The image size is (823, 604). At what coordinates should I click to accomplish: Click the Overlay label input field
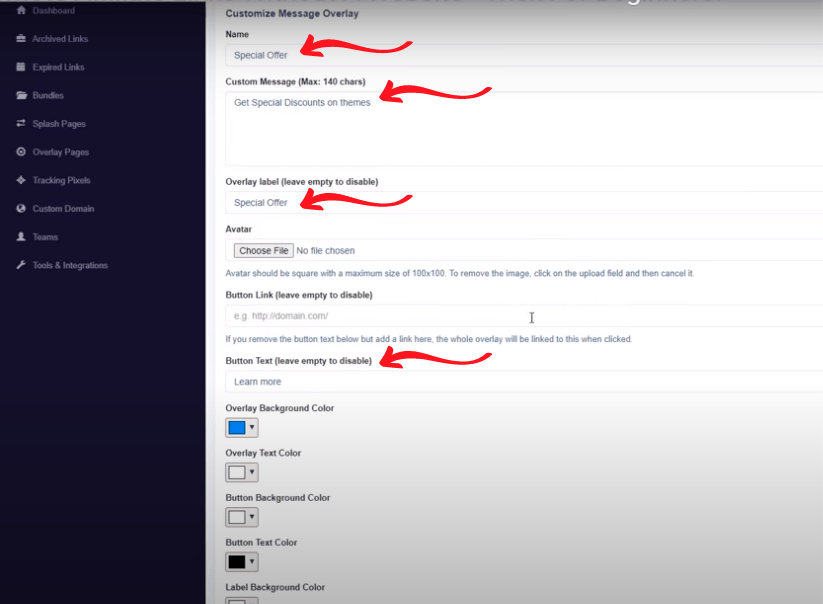(x=524, y=203)
